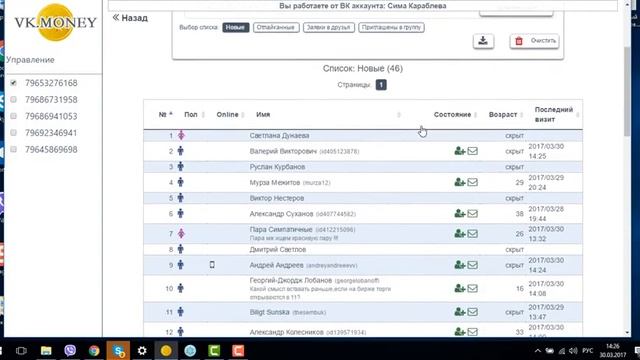
Task: Sort table by Возраст column
Action: (506, 115)
